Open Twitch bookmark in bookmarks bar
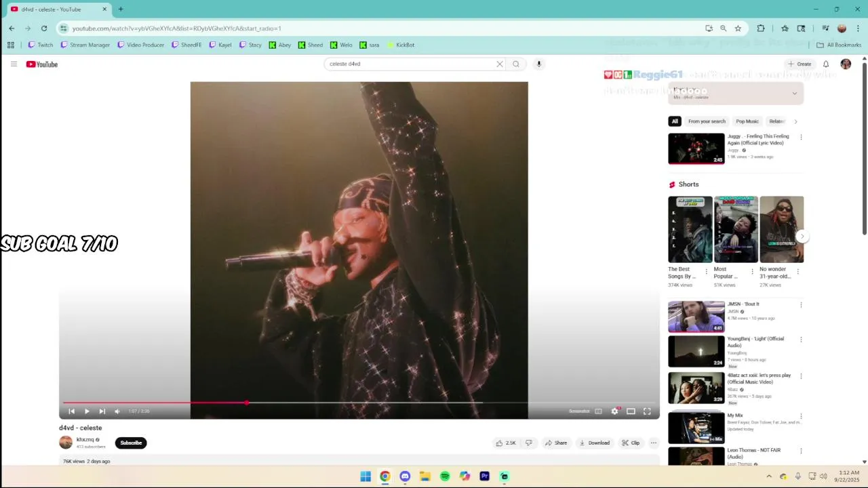Screen dimensions: 868x488 40,45
